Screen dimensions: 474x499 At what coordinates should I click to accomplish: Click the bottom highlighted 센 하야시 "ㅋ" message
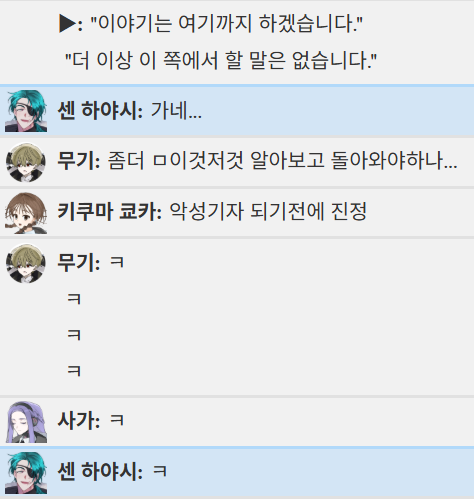160,471
